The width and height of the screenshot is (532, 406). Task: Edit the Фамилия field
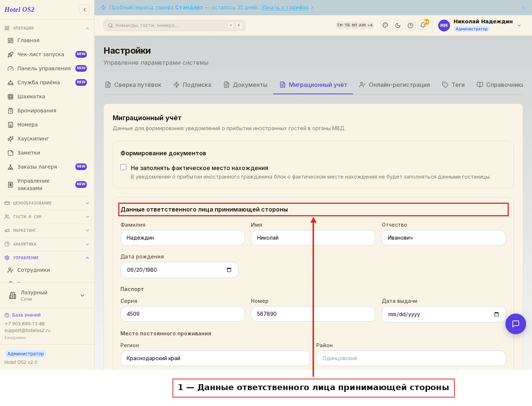pyautogui.click(x=183, y=238)
